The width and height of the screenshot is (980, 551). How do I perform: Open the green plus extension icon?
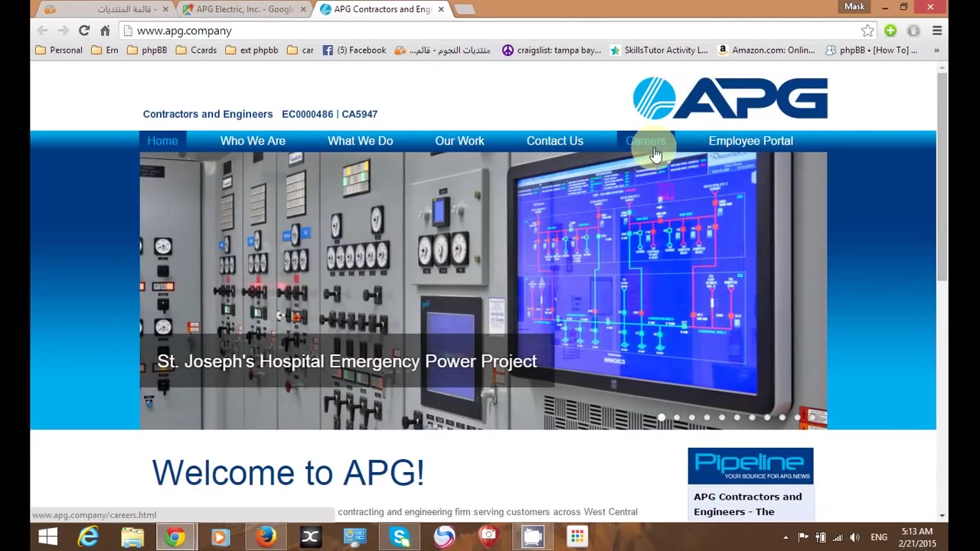(890, 31)
